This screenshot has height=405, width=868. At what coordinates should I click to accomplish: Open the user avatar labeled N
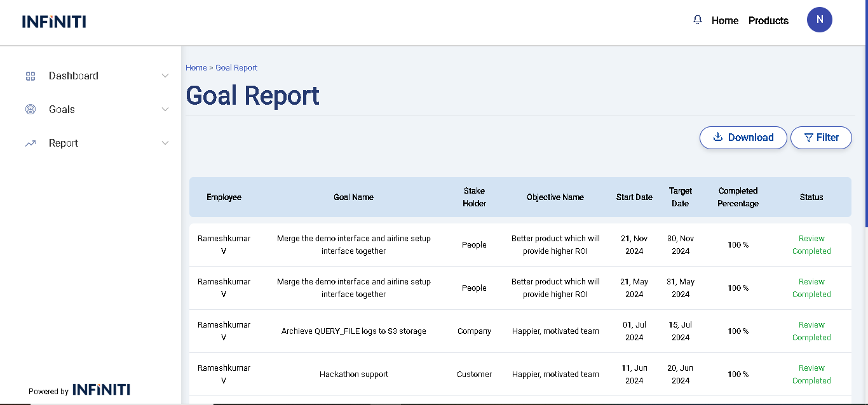pos(819,20)
